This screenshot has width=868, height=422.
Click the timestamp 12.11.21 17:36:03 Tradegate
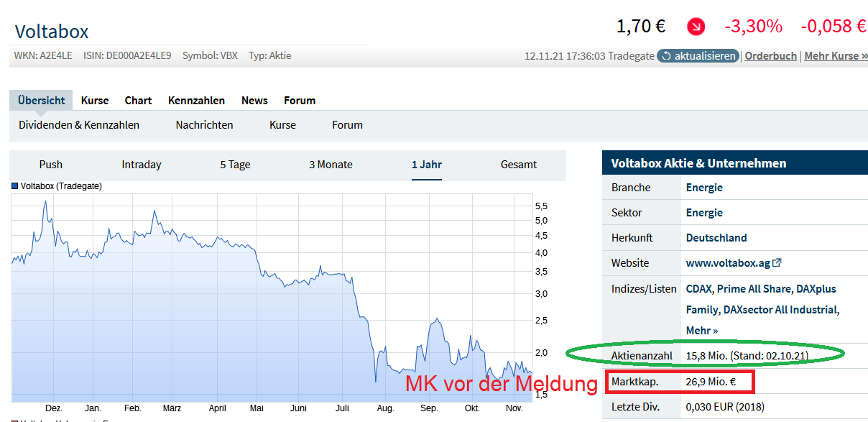coord(589,55)
